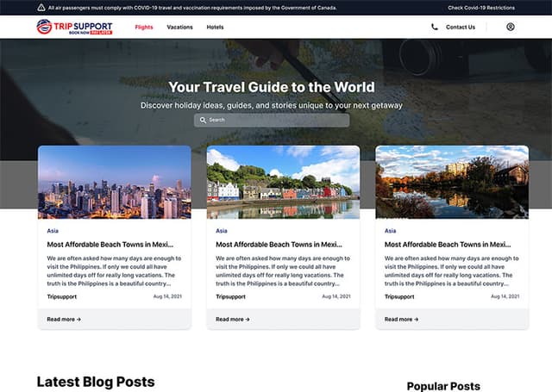
Task: Click the phone icon beside Contact Us
Action: point(435,27)
